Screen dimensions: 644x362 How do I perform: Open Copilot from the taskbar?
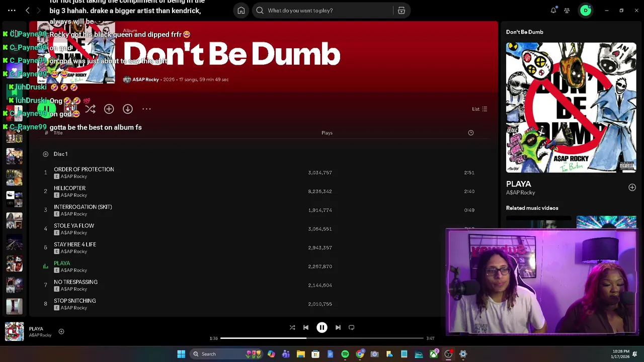(271, 354)
